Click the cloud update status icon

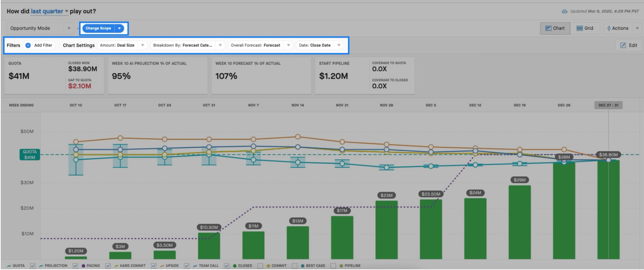point(565,11)
